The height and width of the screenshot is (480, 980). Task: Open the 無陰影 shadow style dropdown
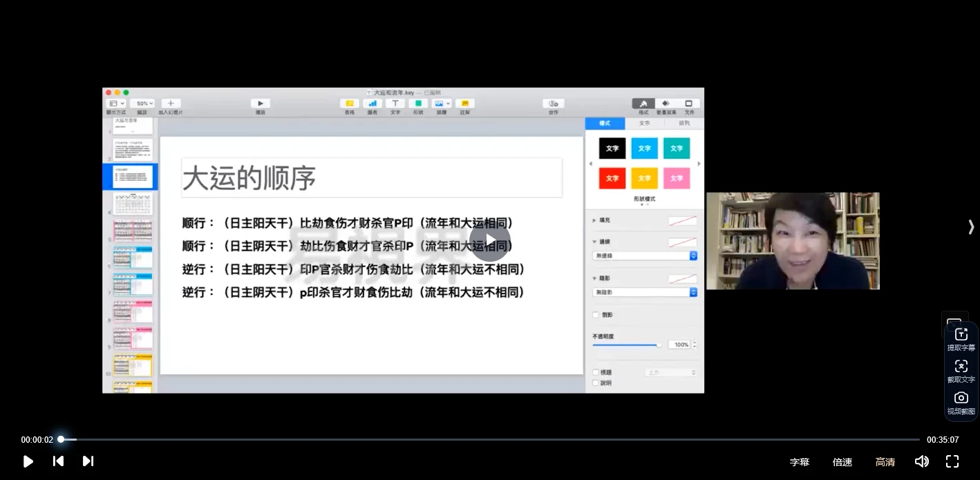pyautogui.click(x=643, y=291)
